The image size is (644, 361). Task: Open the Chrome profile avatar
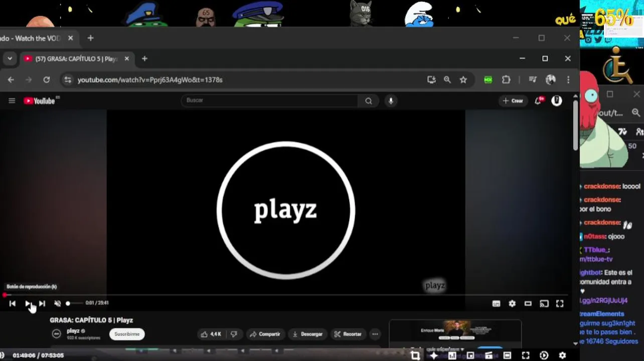tap(551, 80)
